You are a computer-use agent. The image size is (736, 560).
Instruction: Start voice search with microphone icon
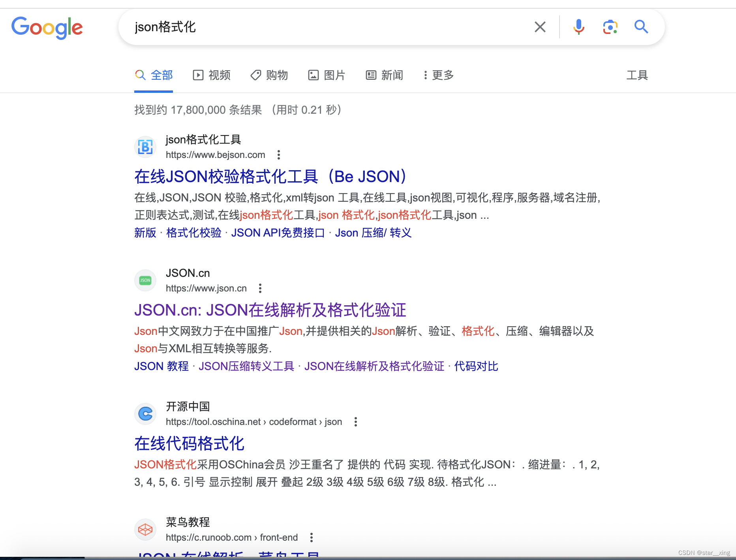578,27
